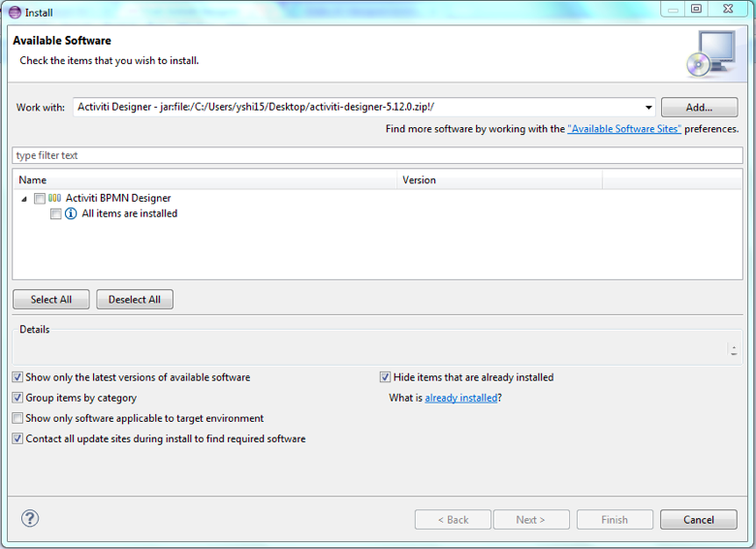
Task: Close the Install dialog window
Action: point(728,9)
